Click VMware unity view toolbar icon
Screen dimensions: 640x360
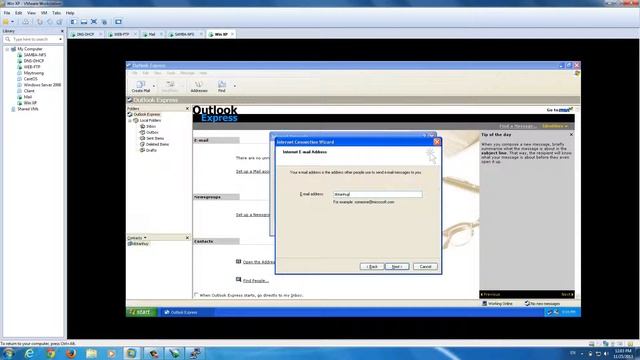[104, 22]
